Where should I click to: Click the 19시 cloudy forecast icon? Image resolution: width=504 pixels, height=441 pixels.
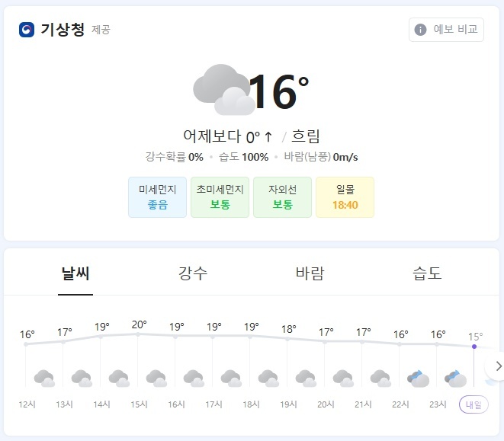(x=305, y=377)
